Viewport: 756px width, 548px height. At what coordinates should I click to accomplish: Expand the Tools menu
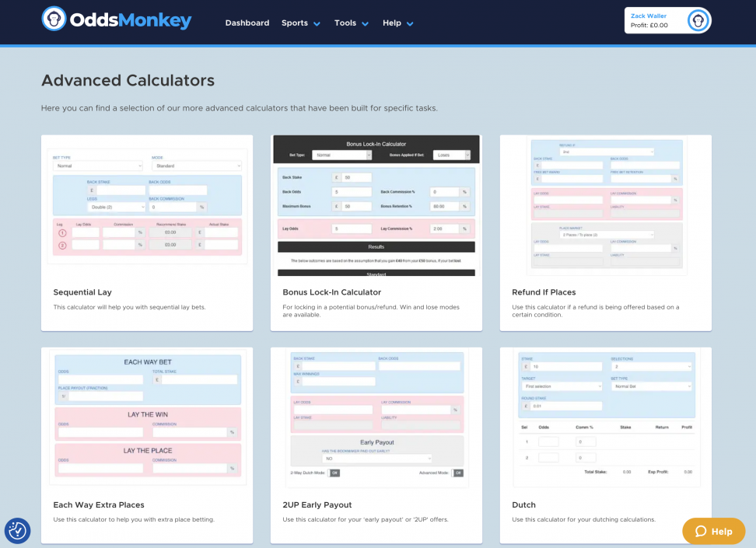coord(352,23)
